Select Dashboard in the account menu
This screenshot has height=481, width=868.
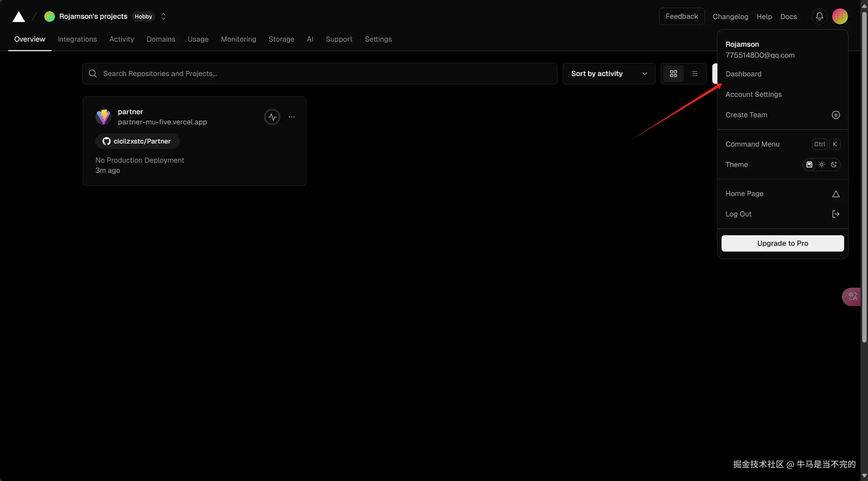pyautogui.click(x=782, y=74)
